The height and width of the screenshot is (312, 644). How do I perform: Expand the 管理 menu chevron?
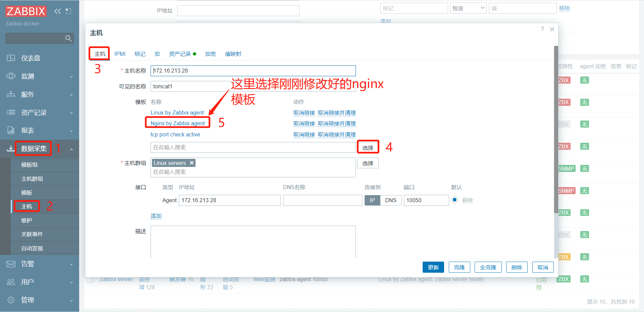coord(71,300)
